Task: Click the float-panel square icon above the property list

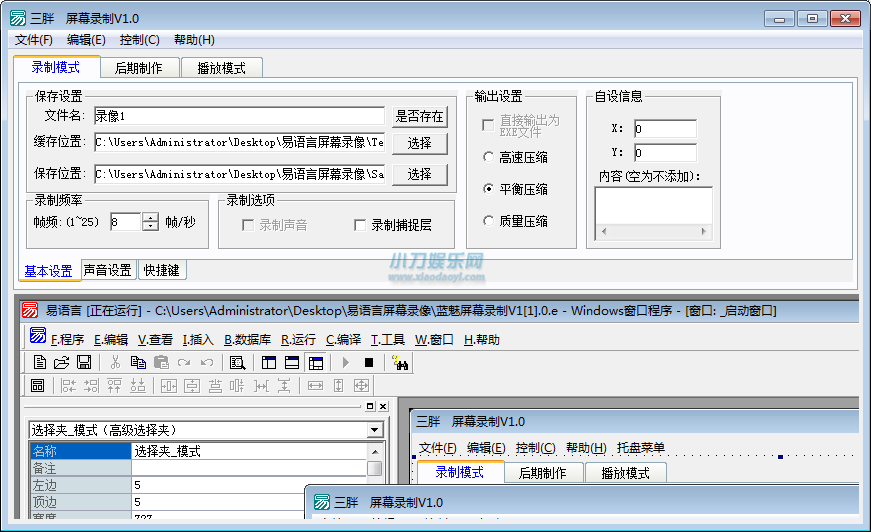Action: (370, 406)
